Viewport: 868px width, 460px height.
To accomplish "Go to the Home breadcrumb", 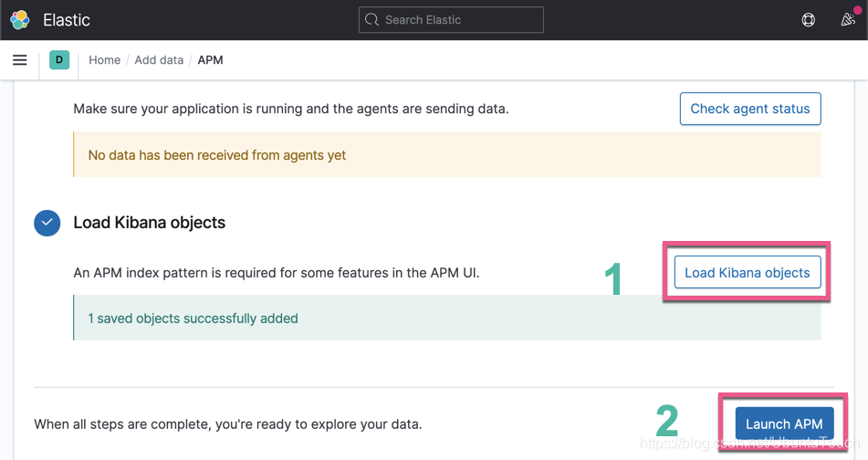I will coord(104,60).
